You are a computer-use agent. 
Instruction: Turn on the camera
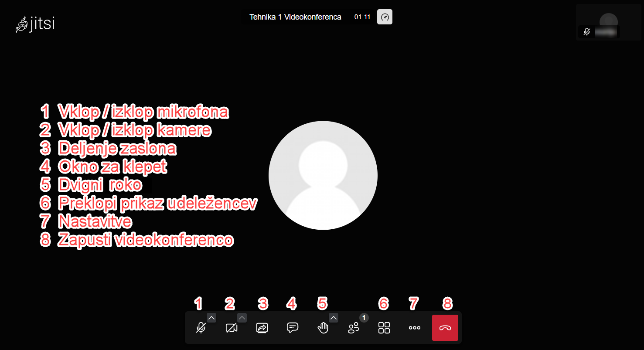coord(232,328)
